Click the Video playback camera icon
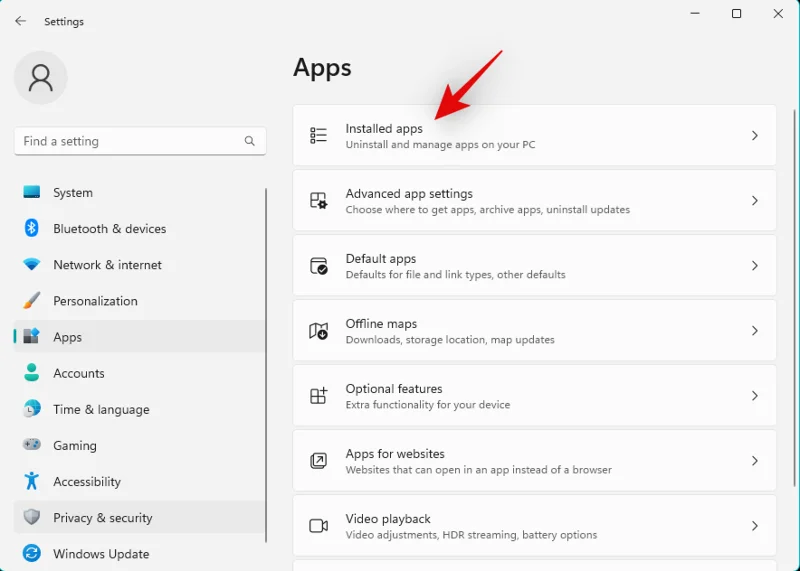Screen dimensions: 800x571 318,526
